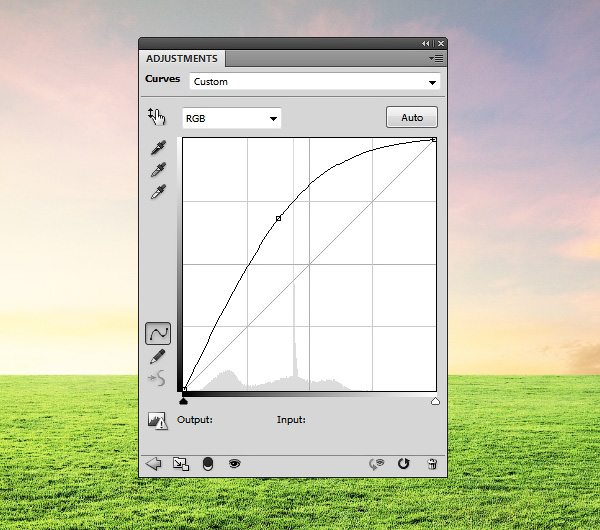Click the histogram warning recalculate icon
This screenshot has height=530, width=600.
tap(157, 420)
